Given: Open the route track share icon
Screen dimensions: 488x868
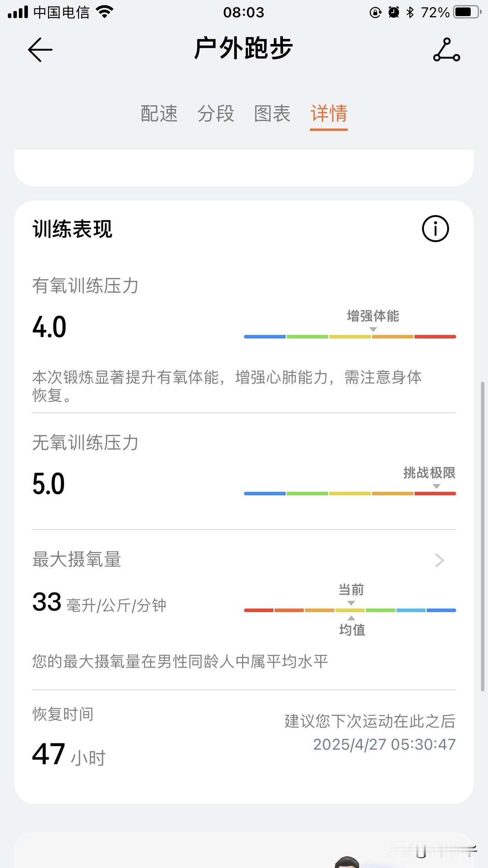Looking at the screenshot, I should click(x=446, y=50).
